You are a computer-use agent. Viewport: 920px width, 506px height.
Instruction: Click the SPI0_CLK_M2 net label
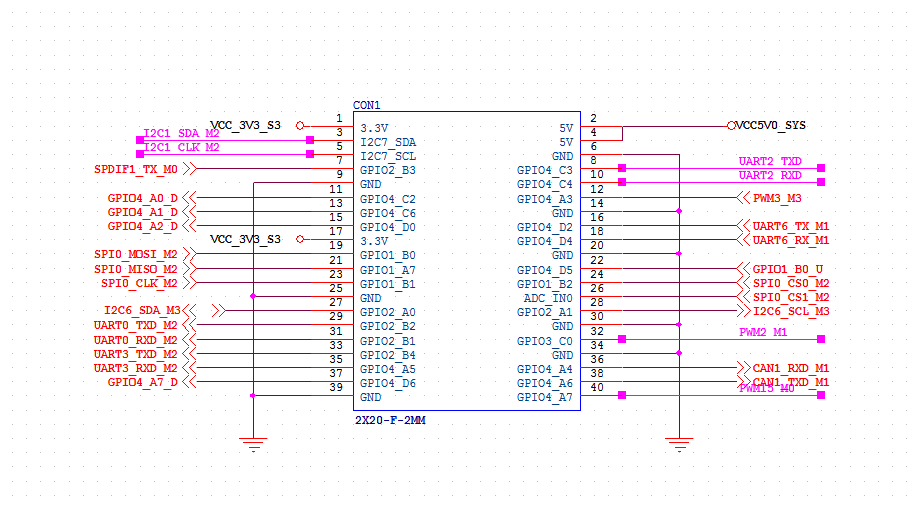139,284
